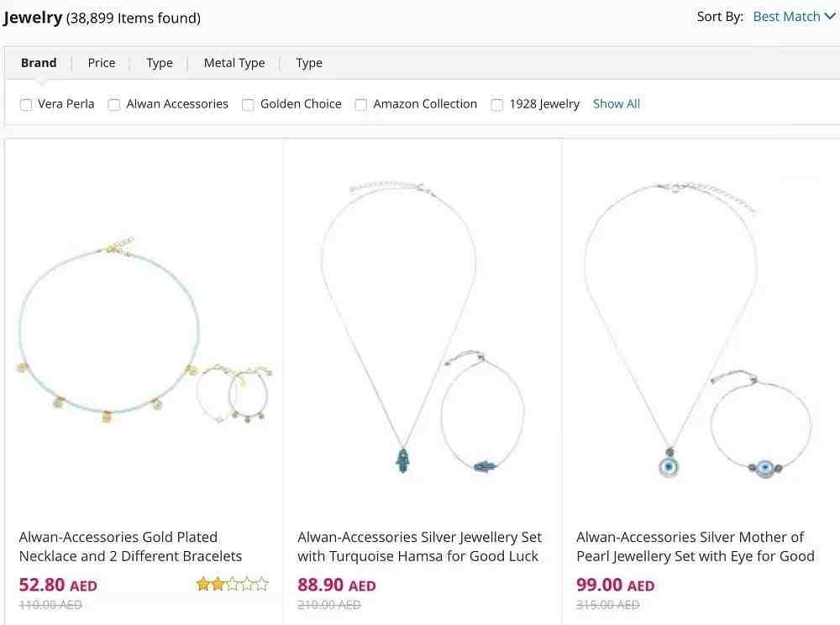Click Mother of Pearl Jewellery Set title

(695, 546)
